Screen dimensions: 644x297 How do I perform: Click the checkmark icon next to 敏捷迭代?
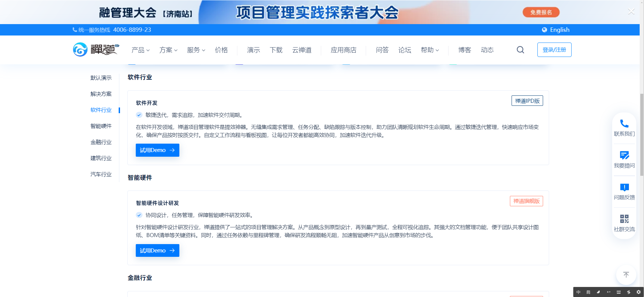[x=139, y=115]
